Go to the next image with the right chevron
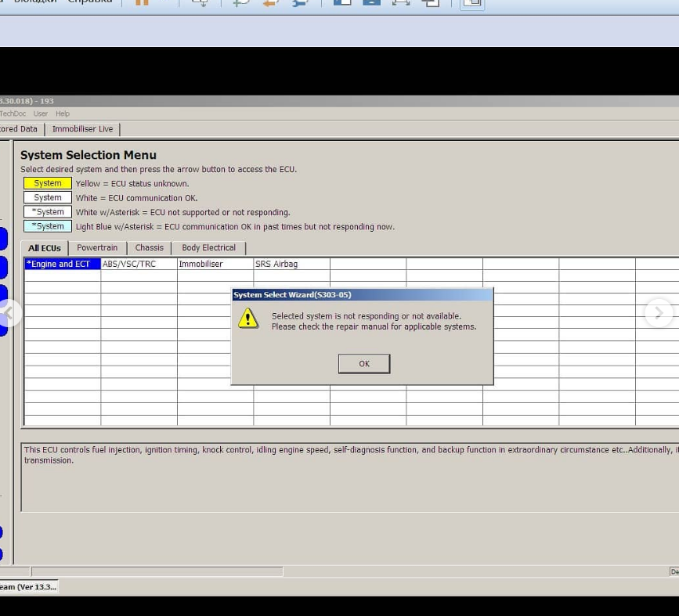The image size is (679, 616). tap(659, 312)
